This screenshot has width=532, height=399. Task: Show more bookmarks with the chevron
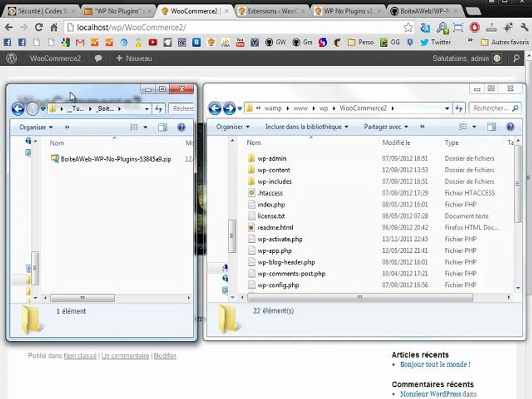tap(470, 40)
